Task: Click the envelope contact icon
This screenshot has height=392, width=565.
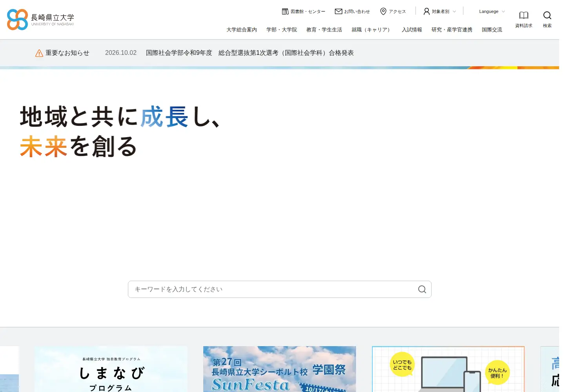Action: [x=338, y=11]
